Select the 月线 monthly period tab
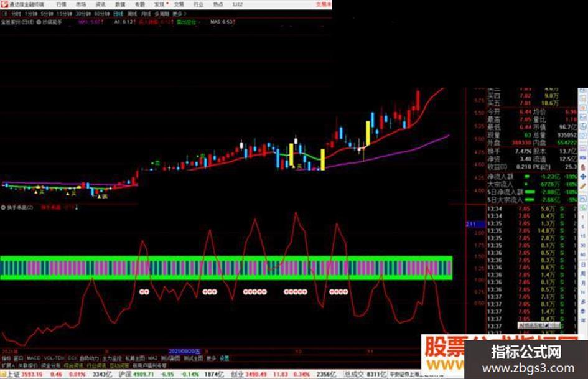588x379 pixels. [146, 14]
